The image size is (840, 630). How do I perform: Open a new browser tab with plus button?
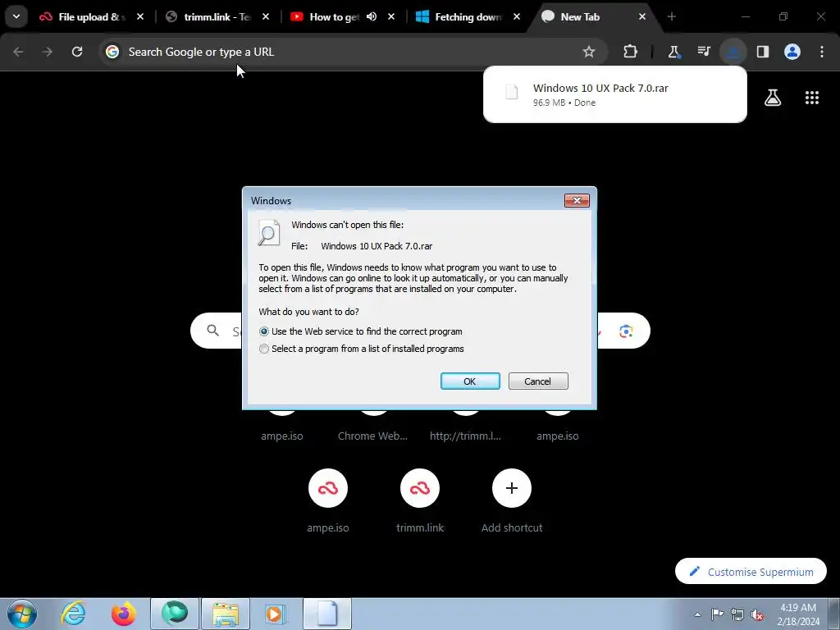(671, 17)
